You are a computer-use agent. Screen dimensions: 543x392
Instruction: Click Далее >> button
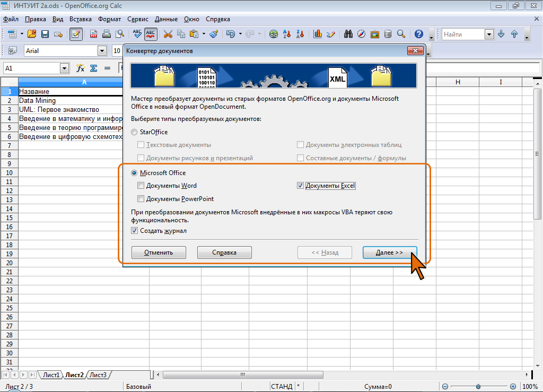click(390, 252)
